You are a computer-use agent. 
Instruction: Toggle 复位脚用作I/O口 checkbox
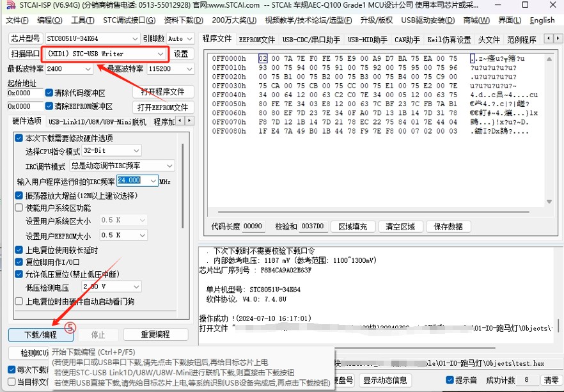pyautogui.click(x=19, y=262)
